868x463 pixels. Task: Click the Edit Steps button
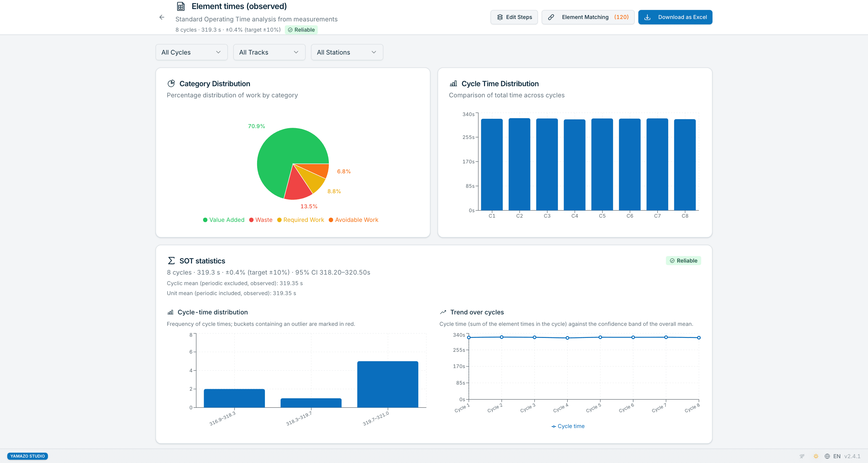pyautogui.click(x=514, y=17)
